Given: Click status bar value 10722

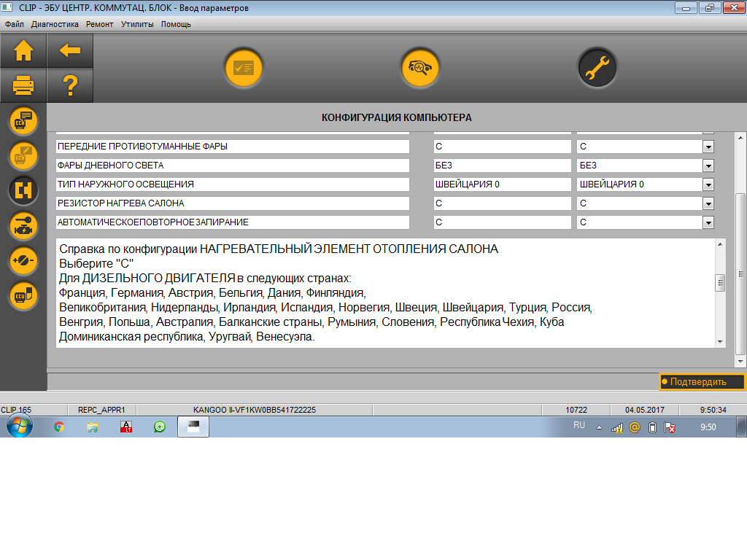Looking at the screenshot, I should (576, 410).
